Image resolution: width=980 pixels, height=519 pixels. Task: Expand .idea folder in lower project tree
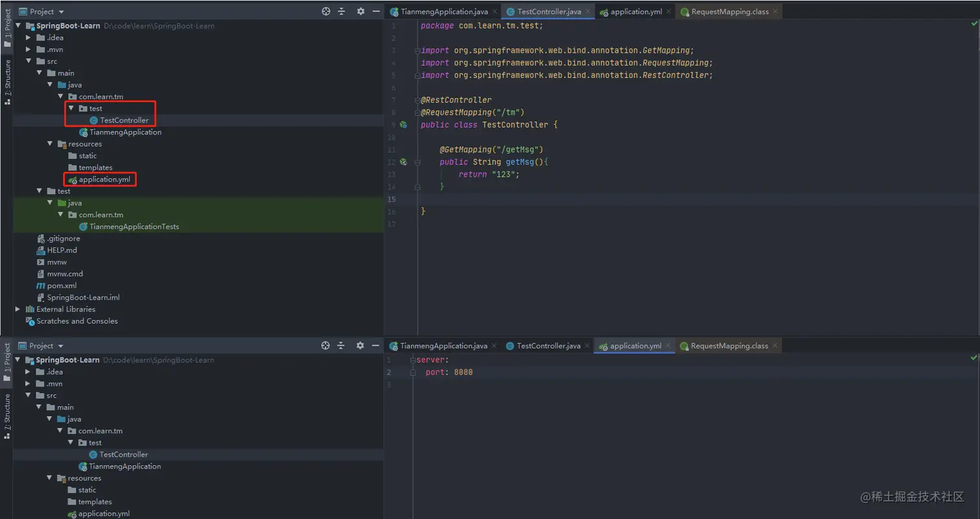[28, 372]
